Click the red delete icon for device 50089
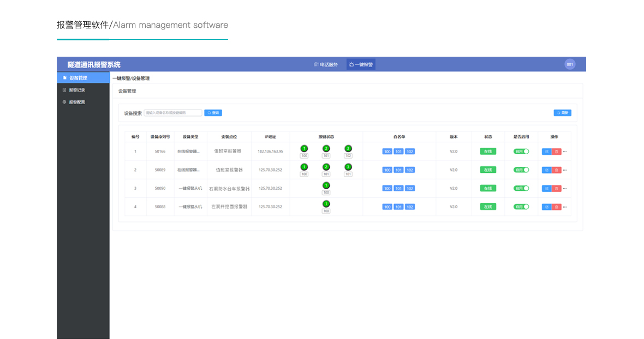644x339 pixels. [557, 170]
